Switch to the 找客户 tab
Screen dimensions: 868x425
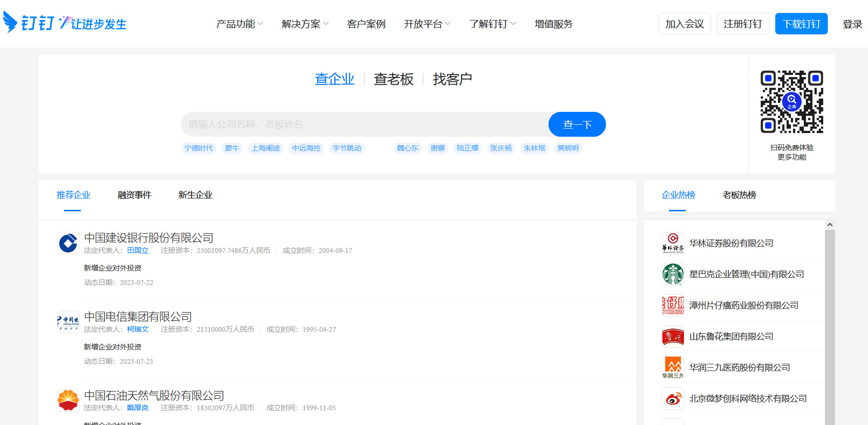coord(452,79)
